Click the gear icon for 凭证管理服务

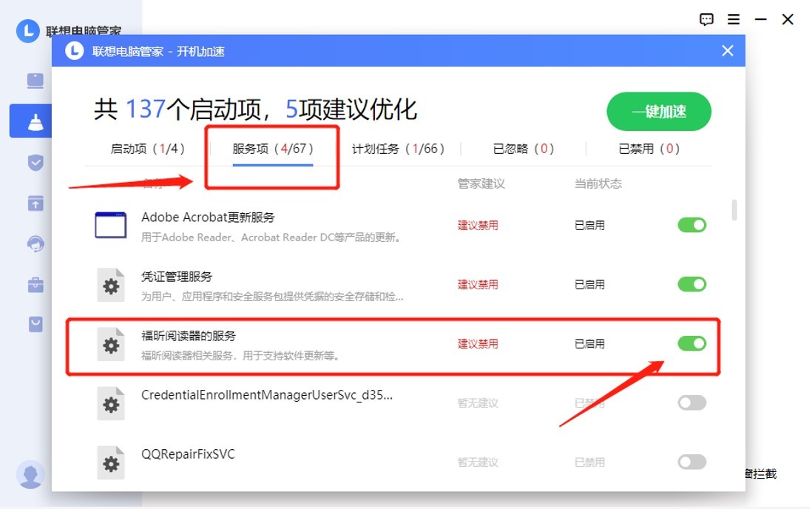tap(111, 285)
